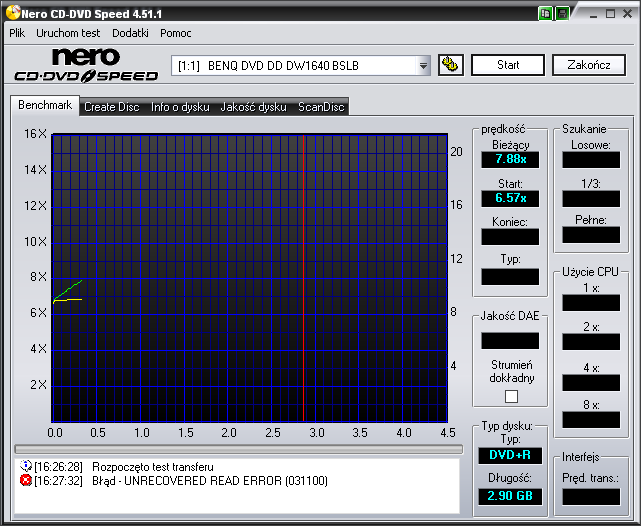The height and width of the screenshot is (526, 641).
Task: Click the empty Typ speed field
Action: click(510, 277)
